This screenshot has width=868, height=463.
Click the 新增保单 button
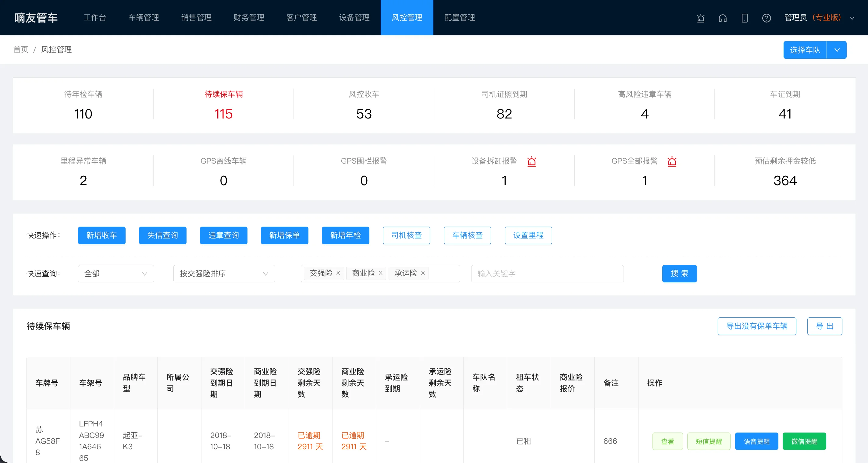[x=284, y=235]
